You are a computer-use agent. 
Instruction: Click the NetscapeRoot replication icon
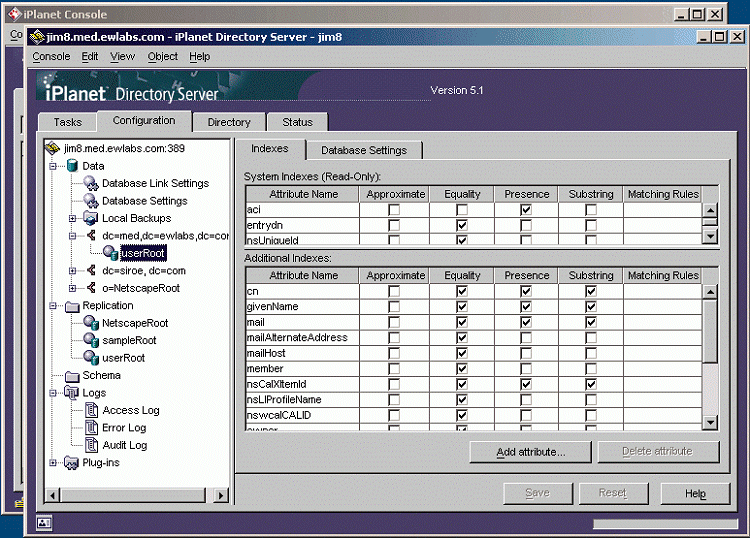point(91,323)
